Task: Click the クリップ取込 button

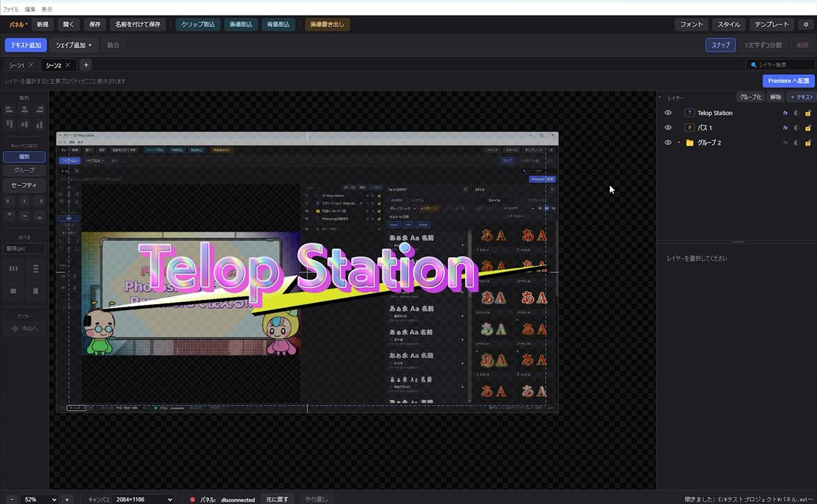Action: coord(198,24)
